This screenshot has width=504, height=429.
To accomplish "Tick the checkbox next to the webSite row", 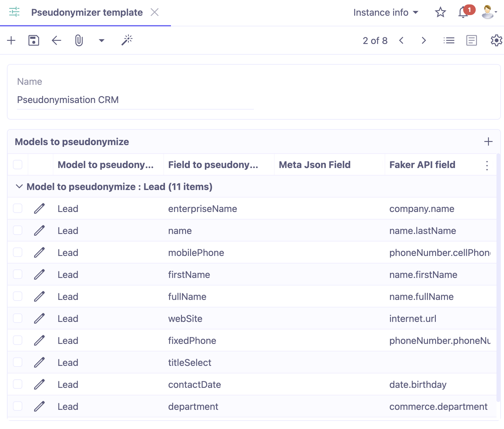I will click(x=18, y=318).
